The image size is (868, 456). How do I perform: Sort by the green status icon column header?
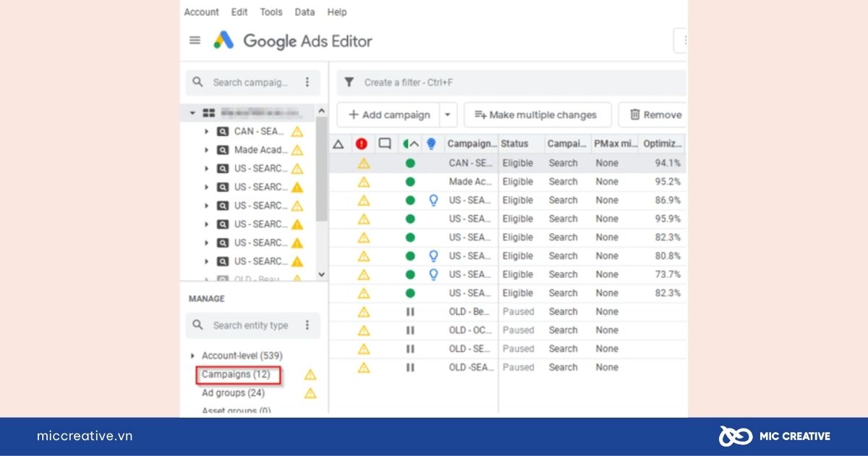[410, 144]
